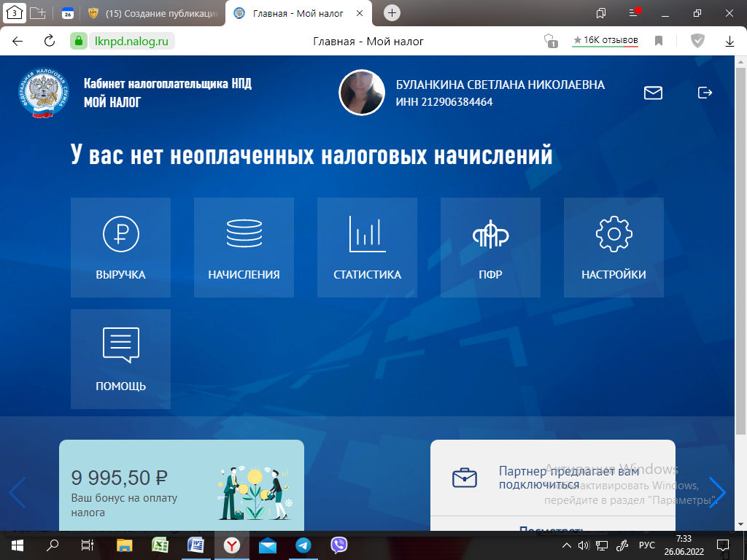
Task: Click the profile photo of Буланкина
Action: click(361, 93)
